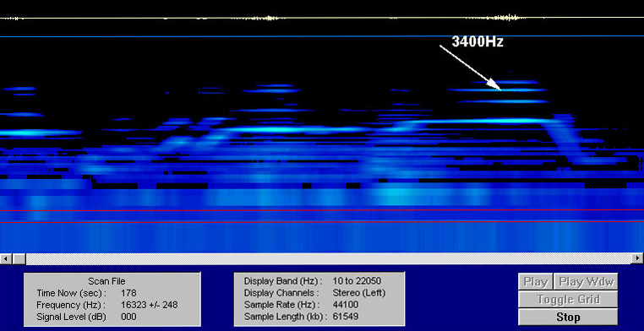This screenshot has width=644, height=331.
Task: Click the Sample Rate value 44100
Action: 346,305
